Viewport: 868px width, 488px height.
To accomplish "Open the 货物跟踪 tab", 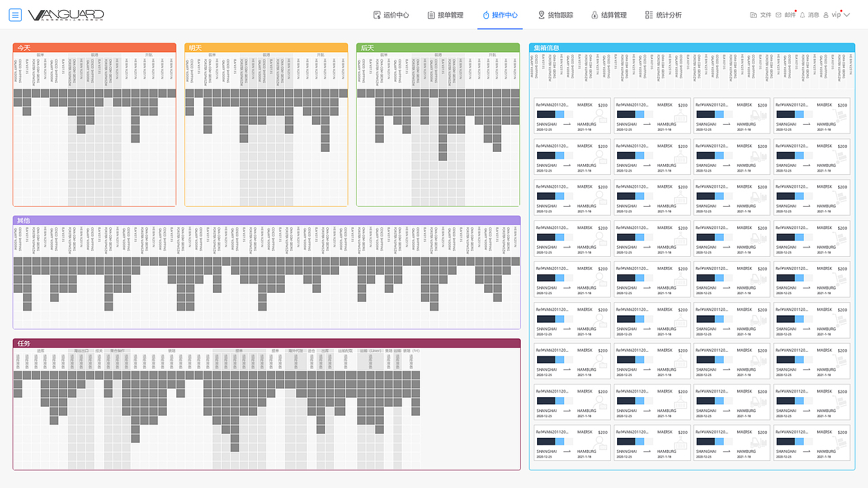I will pos(555,15).
